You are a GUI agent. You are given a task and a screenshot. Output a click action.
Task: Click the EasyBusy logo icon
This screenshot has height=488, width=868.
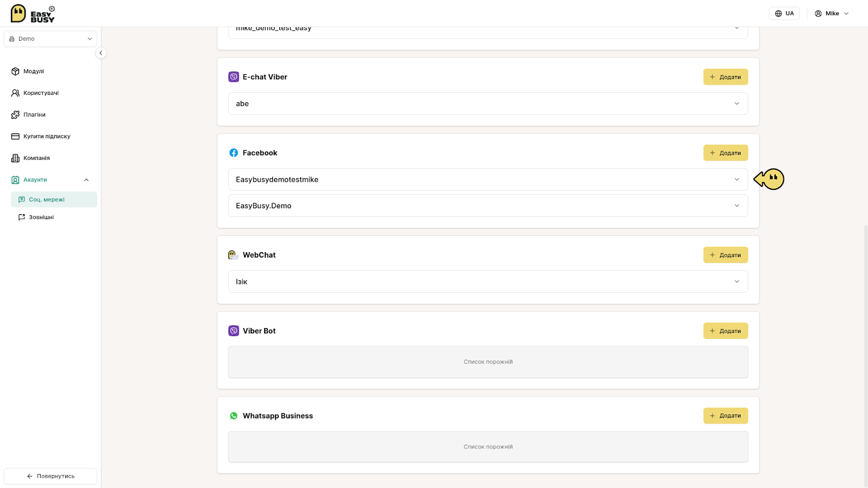pos(18,13)
